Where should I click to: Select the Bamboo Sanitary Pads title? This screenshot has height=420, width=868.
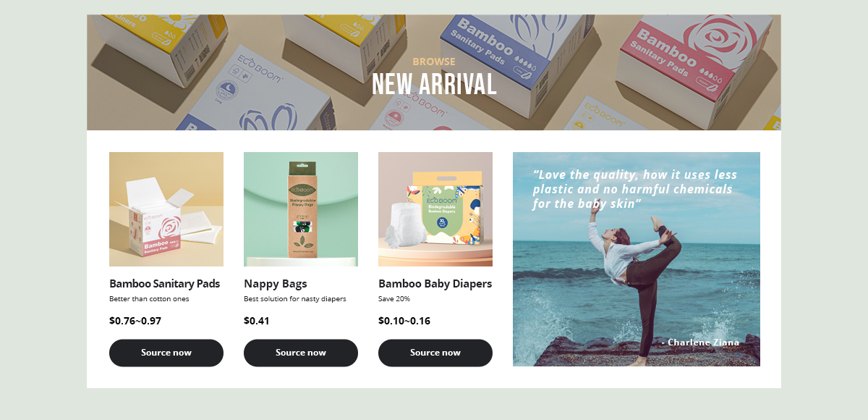[164, 284]
